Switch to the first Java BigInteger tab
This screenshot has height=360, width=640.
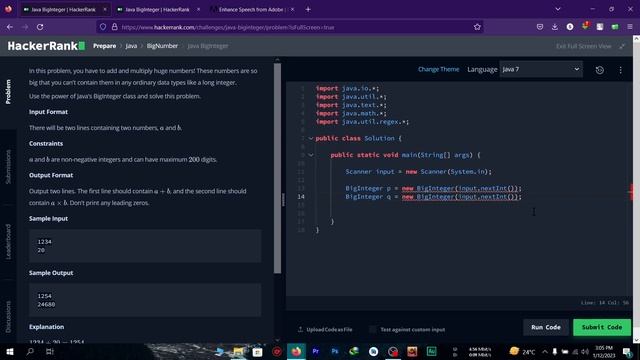pos(63,9)
